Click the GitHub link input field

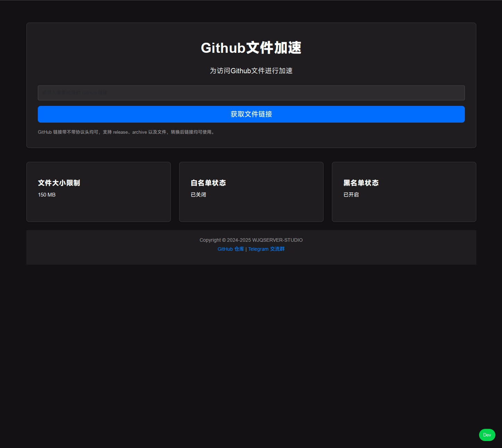point(251,93)
